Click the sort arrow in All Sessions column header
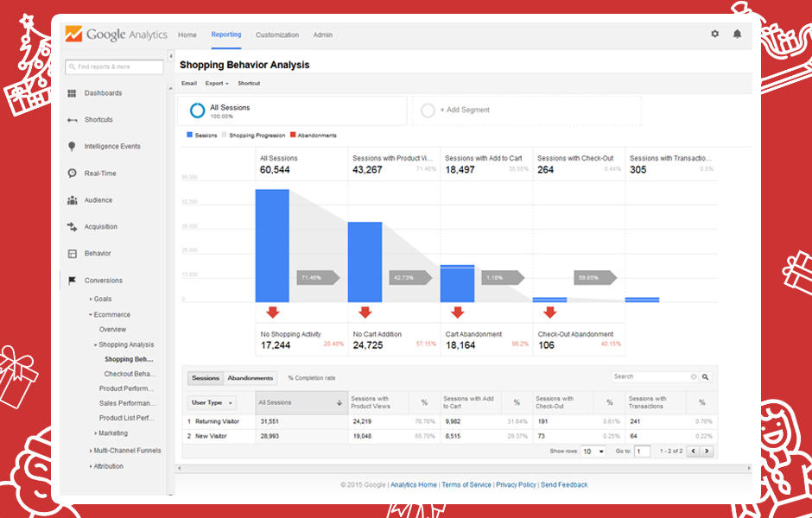The height and width of the screenshot is (518, 812). (339, 403)
